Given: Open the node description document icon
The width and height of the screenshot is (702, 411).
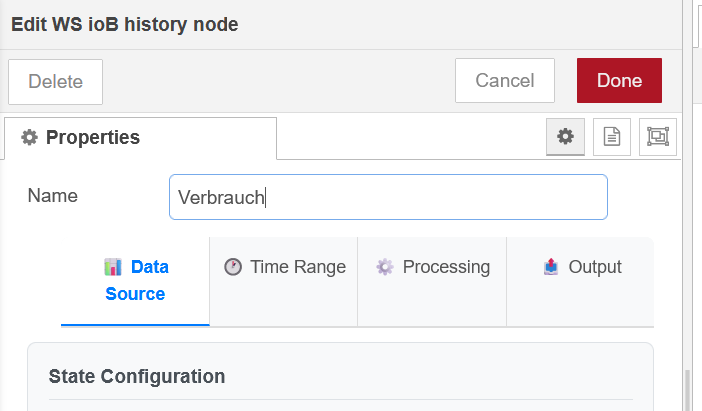Looking at the screenshot, I should (x=612, y=137).
